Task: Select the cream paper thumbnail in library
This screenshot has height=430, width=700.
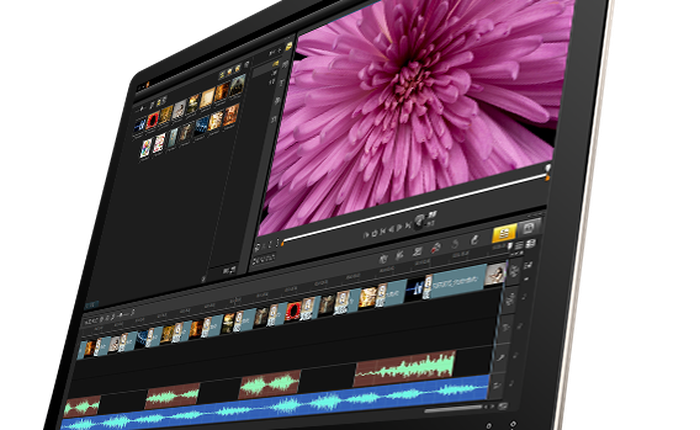Action: click(207, 99)
